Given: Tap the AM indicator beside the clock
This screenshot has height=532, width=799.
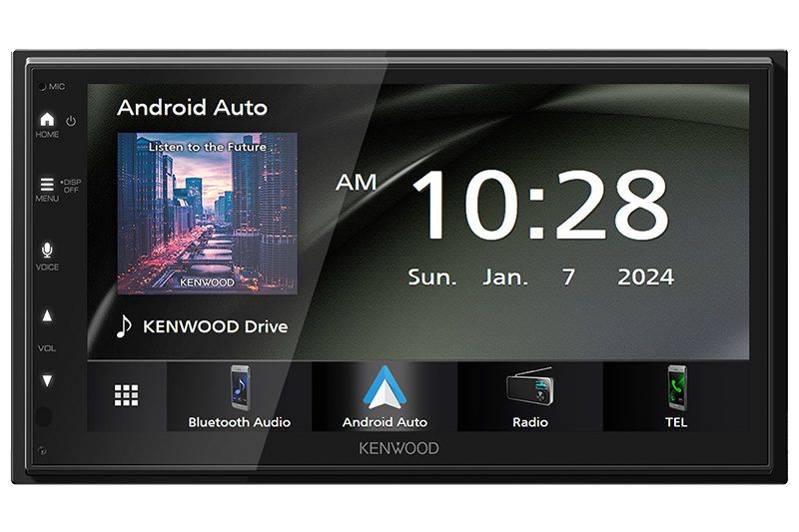Looking at the screenshot, I should (x=356, y=183).
